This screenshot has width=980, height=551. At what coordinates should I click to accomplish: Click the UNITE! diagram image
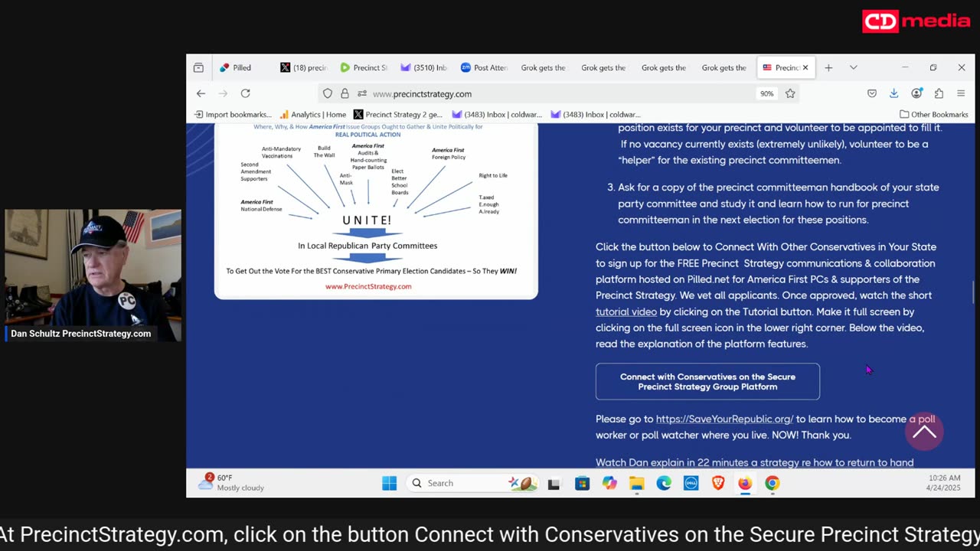[x=376, y=210]
